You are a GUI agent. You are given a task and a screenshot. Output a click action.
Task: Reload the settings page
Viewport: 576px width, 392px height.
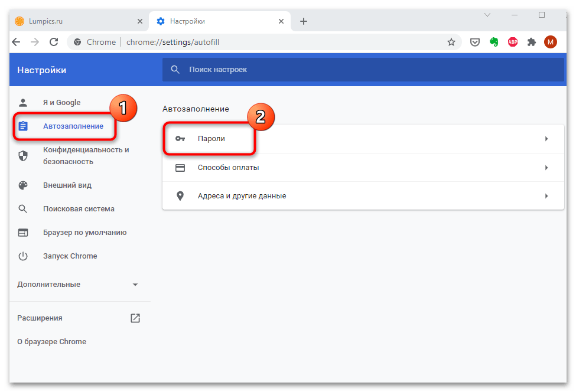point(54,42)
